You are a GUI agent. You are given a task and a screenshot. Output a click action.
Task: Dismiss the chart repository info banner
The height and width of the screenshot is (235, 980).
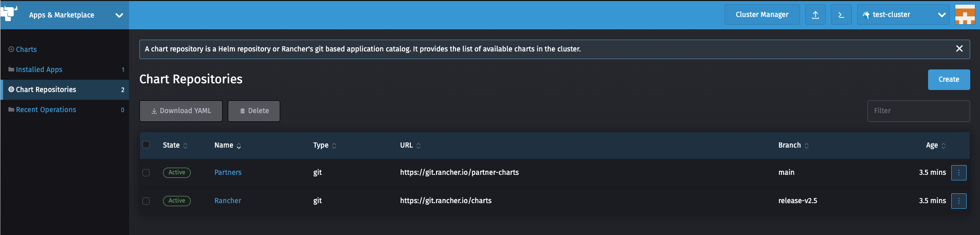[x=959, y=49]
